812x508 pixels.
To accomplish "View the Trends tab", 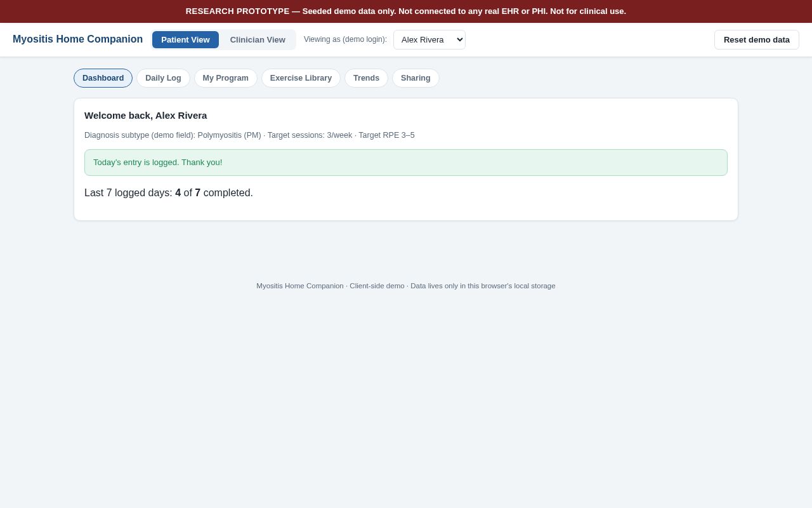I will [x=366, y=78].
